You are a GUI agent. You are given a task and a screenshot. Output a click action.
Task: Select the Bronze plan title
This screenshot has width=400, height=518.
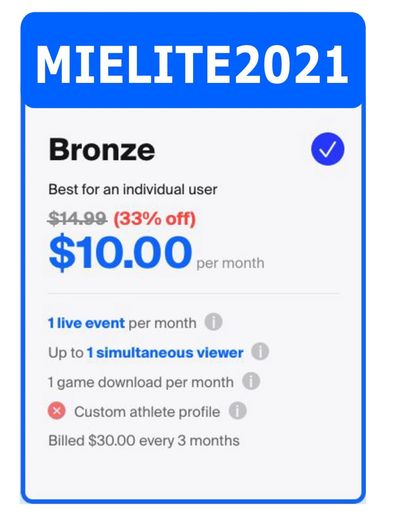(102, 150)
